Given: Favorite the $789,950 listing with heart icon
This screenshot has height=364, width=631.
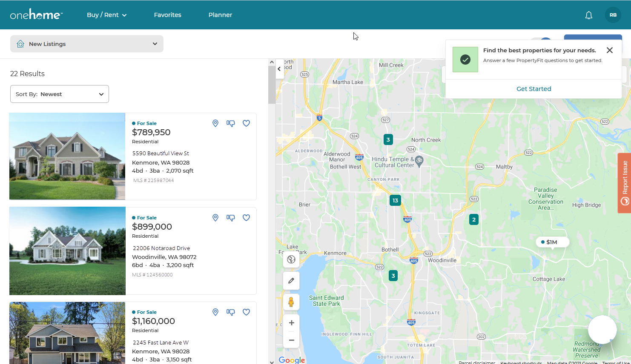Looking at the screenshot, I should pyautogui.click(x=246, y=123).
